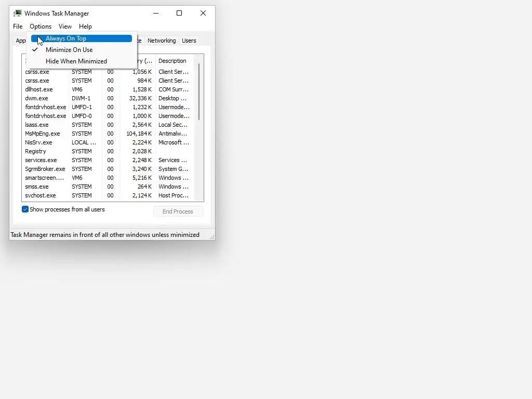Image resolution: width=532 pixels, height=399 pixels.
Task: Click the Antimalw... description cell
Action: click(x=172, y=134)
